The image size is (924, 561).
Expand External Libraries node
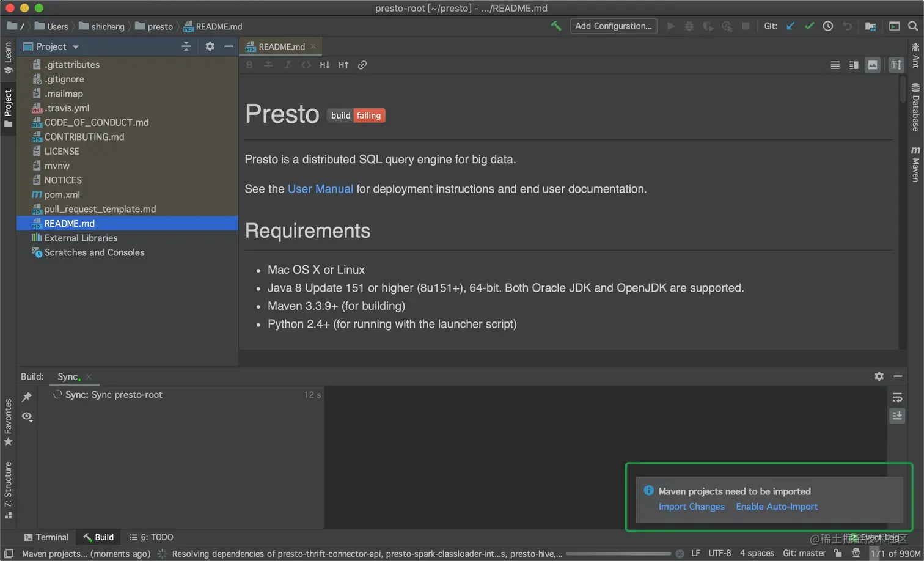click(81, 238)
